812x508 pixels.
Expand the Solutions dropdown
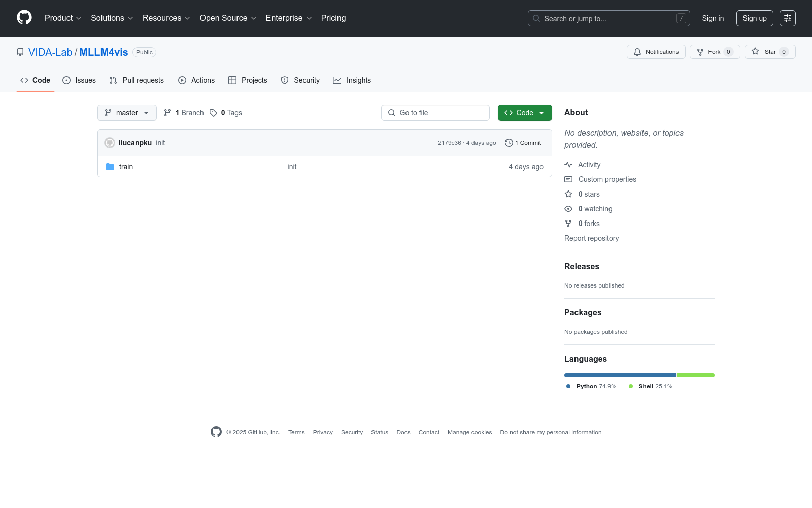pyautogui.click(x=112, y=18)
